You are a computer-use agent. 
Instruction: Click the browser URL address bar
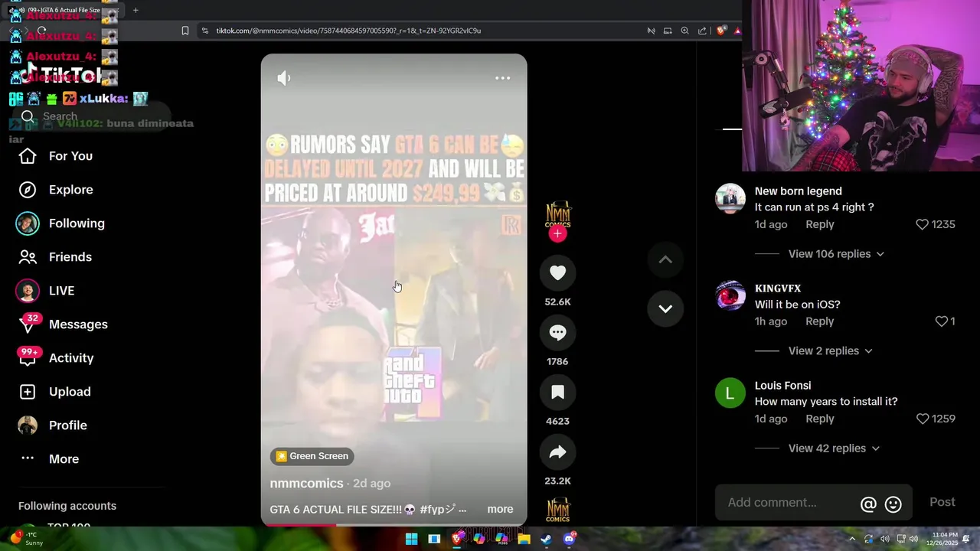[x=421, y=31]
